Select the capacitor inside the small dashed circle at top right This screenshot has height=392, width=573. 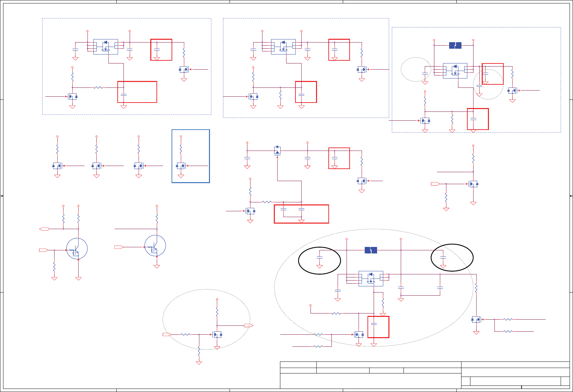click(x=479, y=86)
